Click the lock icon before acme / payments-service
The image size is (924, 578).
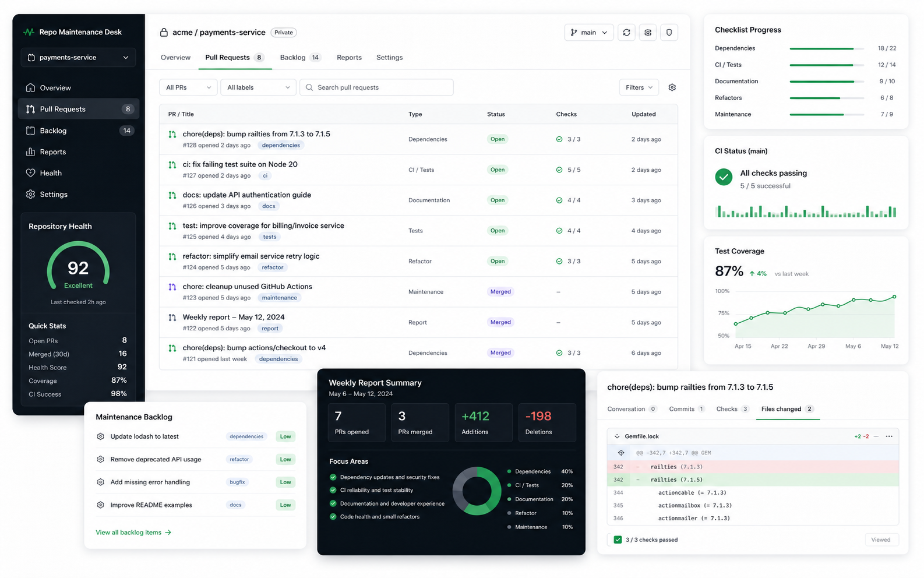[164, 33]
